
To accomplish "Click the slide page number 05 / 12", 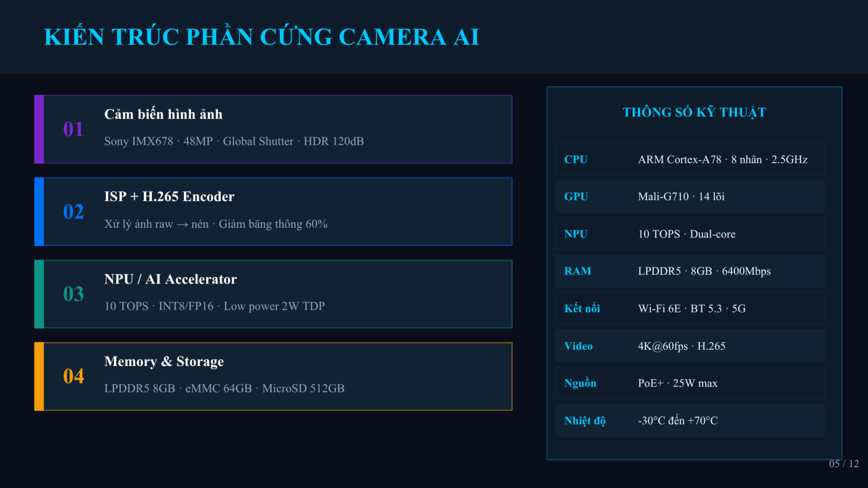I will pos(844,464).
